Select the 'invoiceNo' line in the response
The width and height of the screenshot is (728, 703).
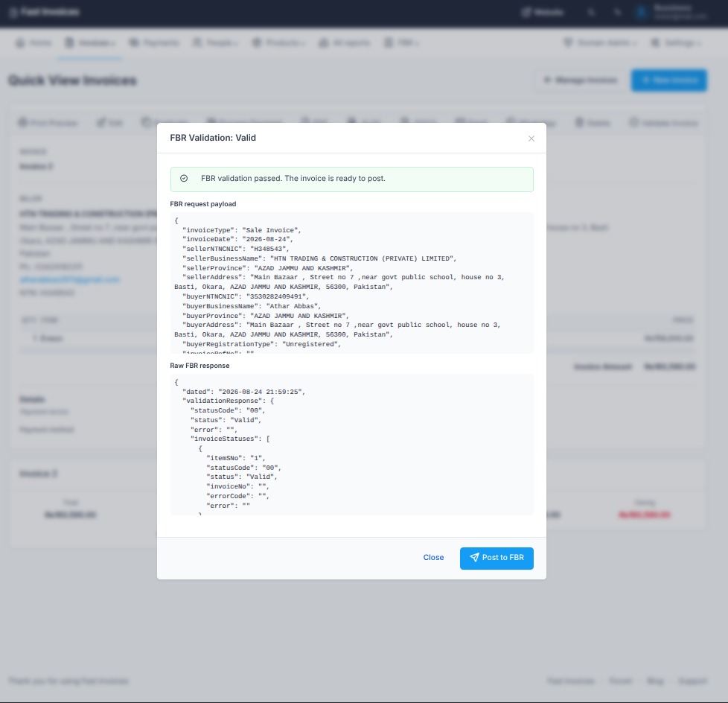pyautogui.click(x=237, y=486)
